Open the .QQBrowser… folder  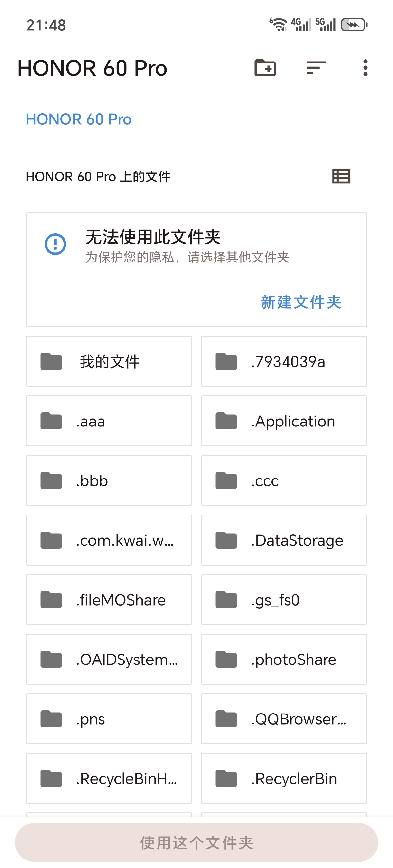tap(284, 719)
